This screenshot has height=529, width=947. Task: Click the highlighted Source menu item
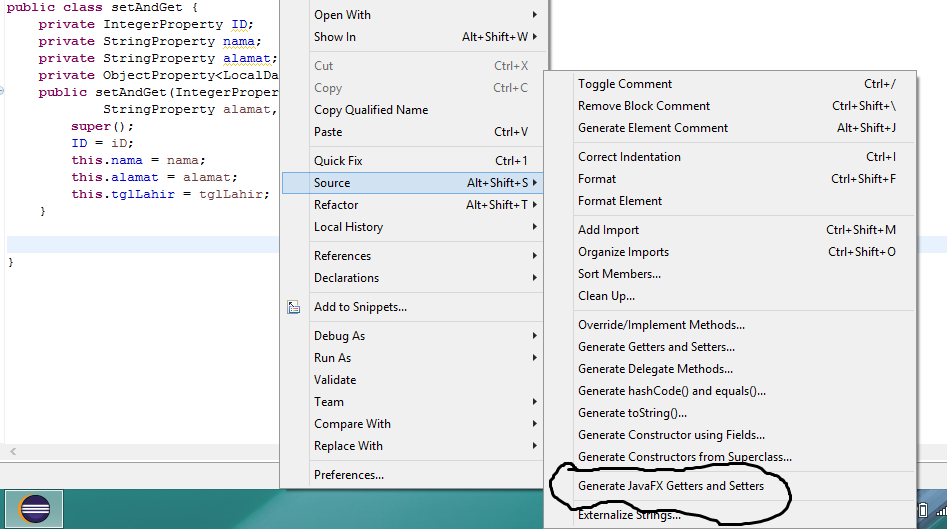[413, 183]
